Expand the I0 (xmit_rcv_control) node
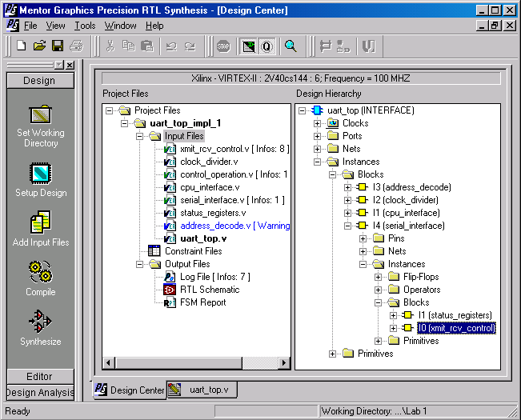 393,328
